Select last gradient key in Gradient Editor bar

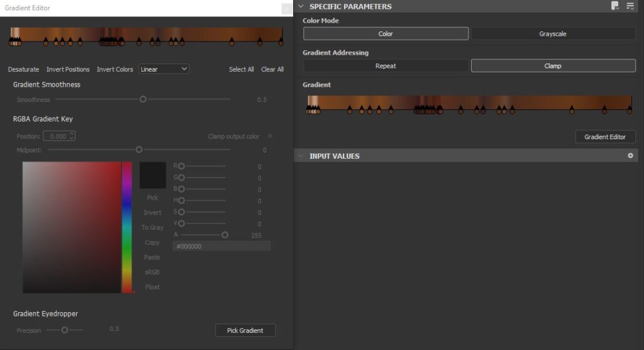(x=281, y=42)
